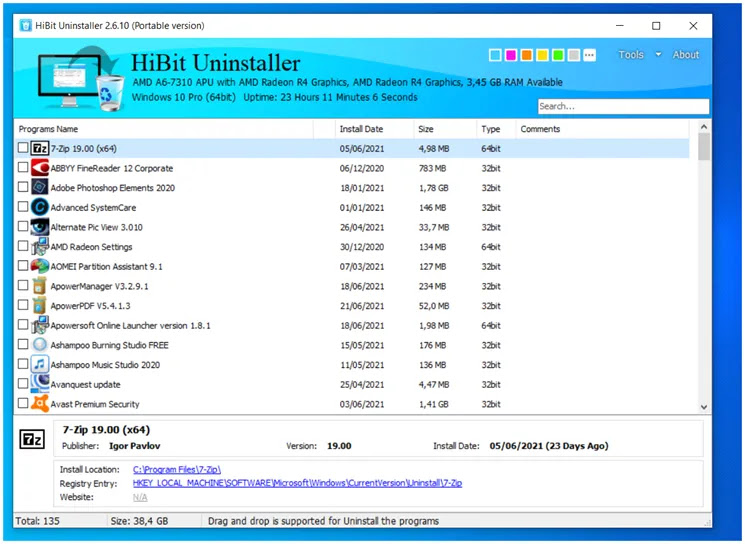Viewport: 745px width, 544px height.
Task: Sort by Size column header
Action: point(445,129)
